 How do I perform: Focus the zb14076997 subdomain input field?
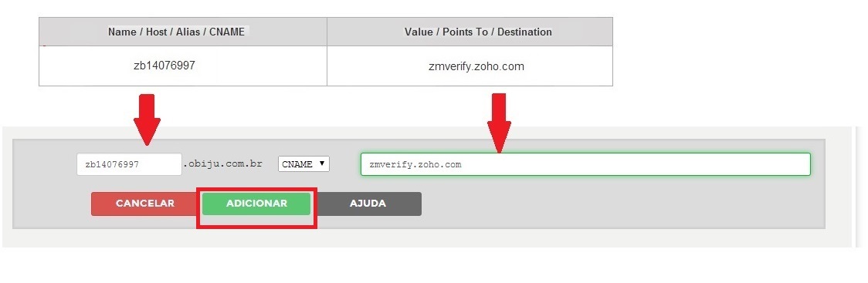[129, 164]
